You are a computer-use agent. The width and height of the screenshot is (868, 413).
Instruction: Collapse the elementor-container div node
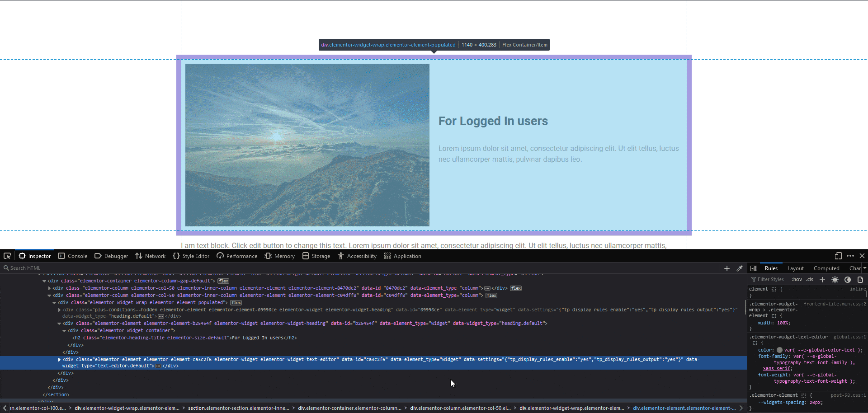[44, 281]
